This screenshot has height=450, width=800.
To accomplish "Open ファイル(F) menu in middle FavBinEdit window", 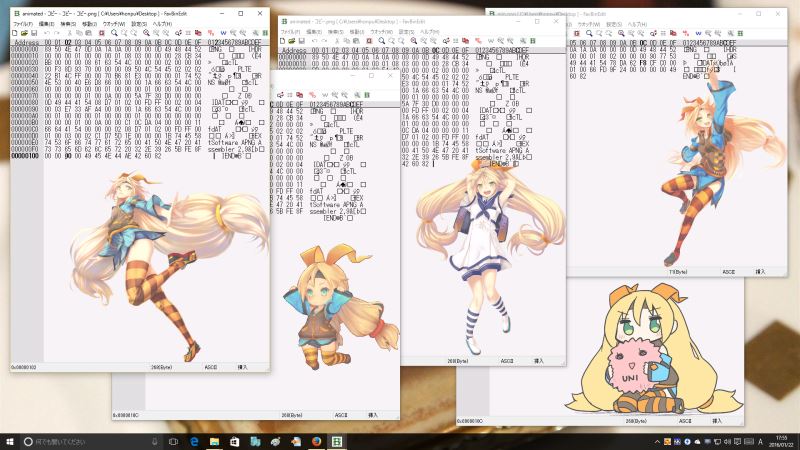I will [290, 32].
